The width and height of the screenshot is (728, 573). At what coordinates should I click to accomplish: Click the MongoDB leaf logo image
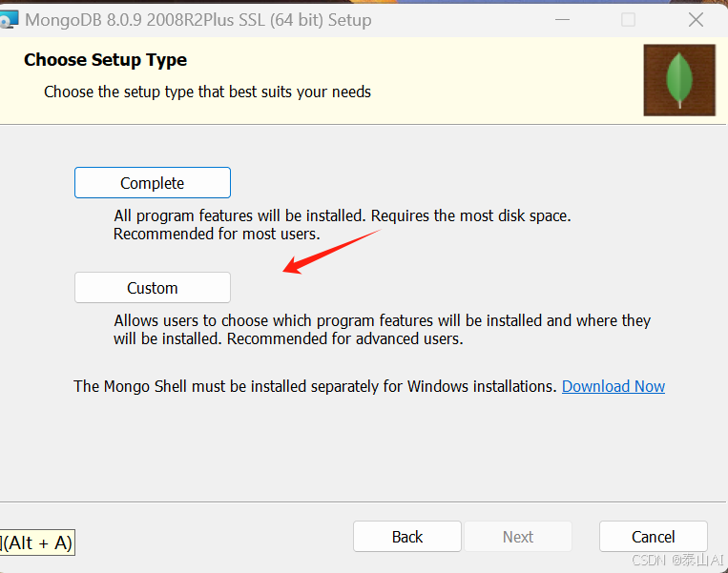coord(679,80)
